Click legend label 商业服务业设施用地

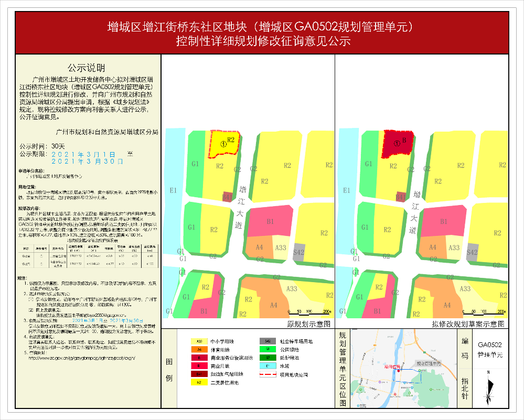pos(232,358)
